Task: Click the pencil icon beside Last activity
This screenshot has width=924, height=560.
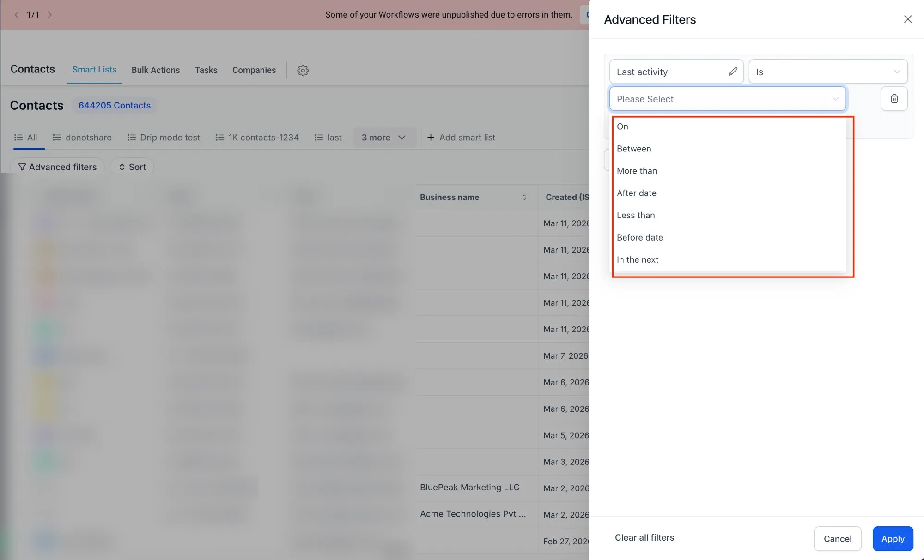Action: 733,72
